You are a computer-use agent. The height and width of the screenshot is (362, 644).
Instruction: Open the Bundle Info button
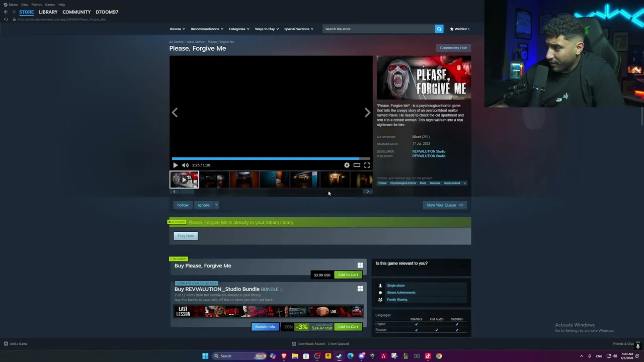click(265, 327)
